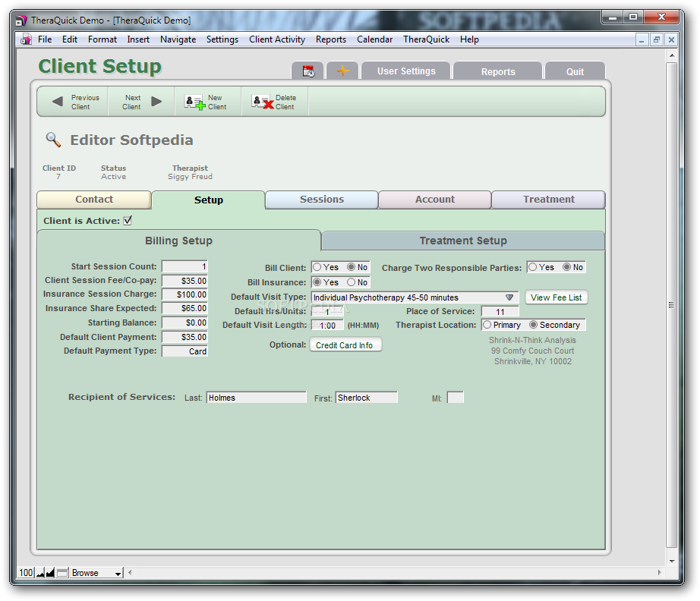Screen dimensions: 700x601
Task: Click the Default Visit Length field
Action: pos(327,326)
